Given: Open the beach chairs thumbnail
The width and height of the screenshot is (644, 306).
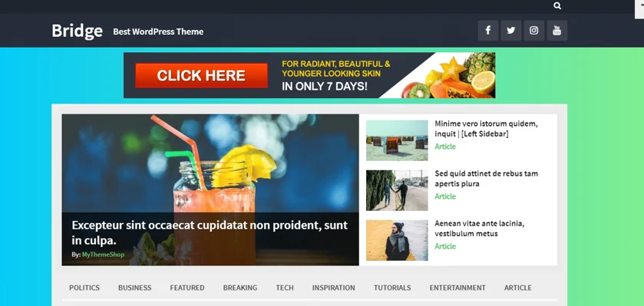Looking at the screenshot, I should pos(397,140).
